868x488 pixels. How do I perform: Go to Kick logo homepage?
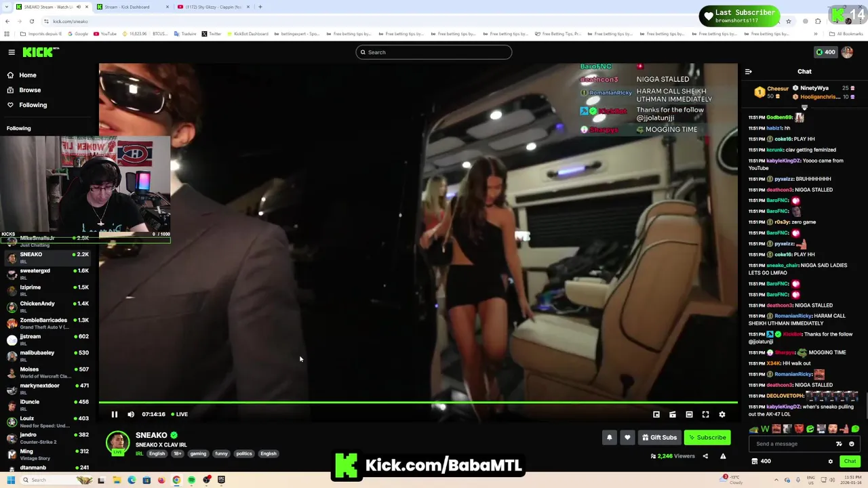(x=40, y=52)
